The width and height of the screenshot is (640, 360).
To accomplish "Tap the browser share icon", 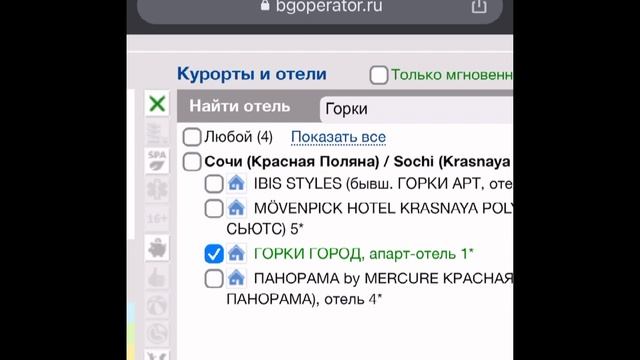I will tap(479, 6).
